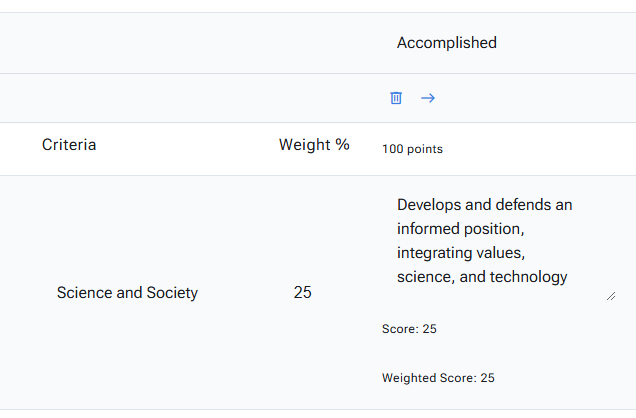Select the Science and Society criterion name
The image size is (636, 418).
coord(127,293)
